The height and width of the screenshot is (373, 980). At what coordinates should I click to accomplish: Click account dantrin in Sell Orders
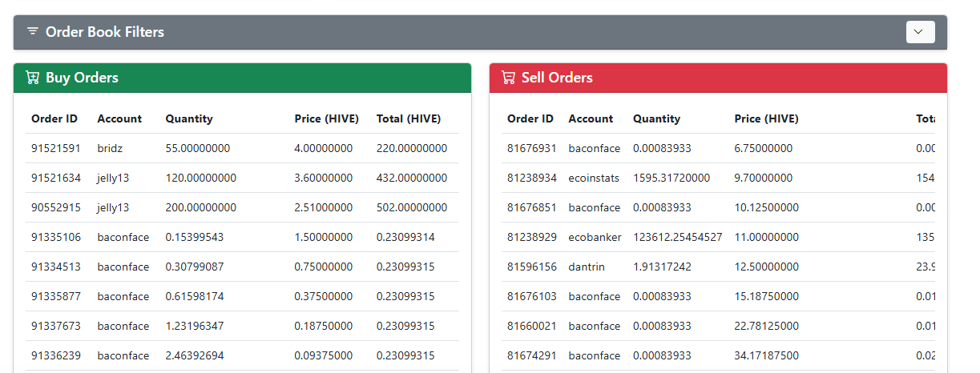tap(587, 267)
